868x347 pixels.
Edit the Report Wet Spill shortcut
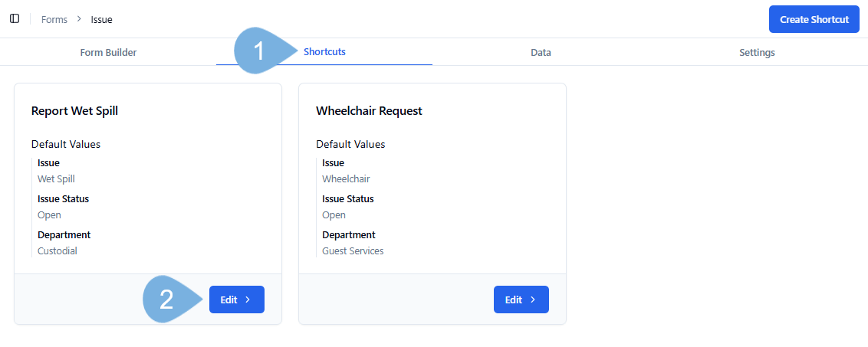point(236,300)
